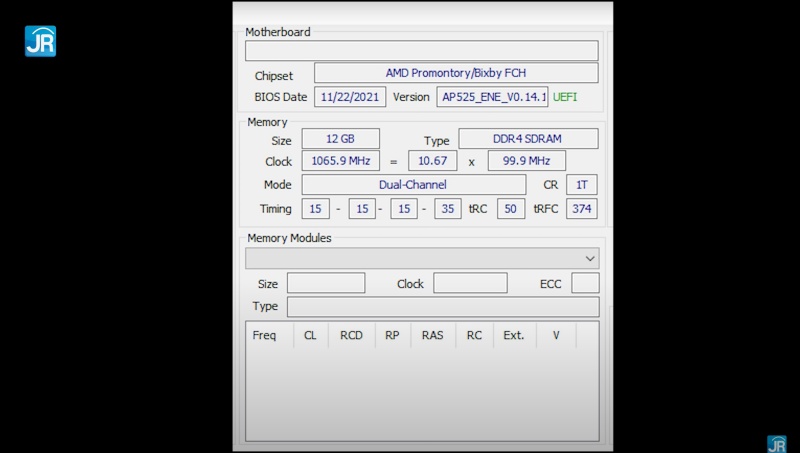Select the memory Size field showing 12 GB
This screenshot has width=800, height=453.
pyautogui.click(x=340, y=140)
